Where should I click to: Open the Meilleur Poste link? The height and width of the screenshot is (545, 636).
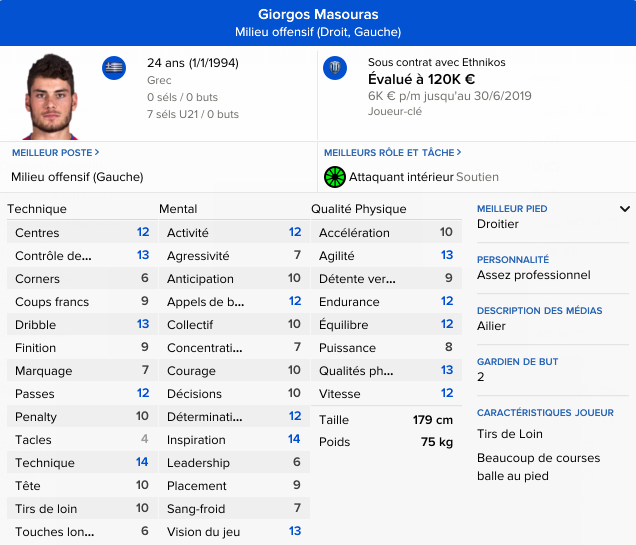point(55,153)
